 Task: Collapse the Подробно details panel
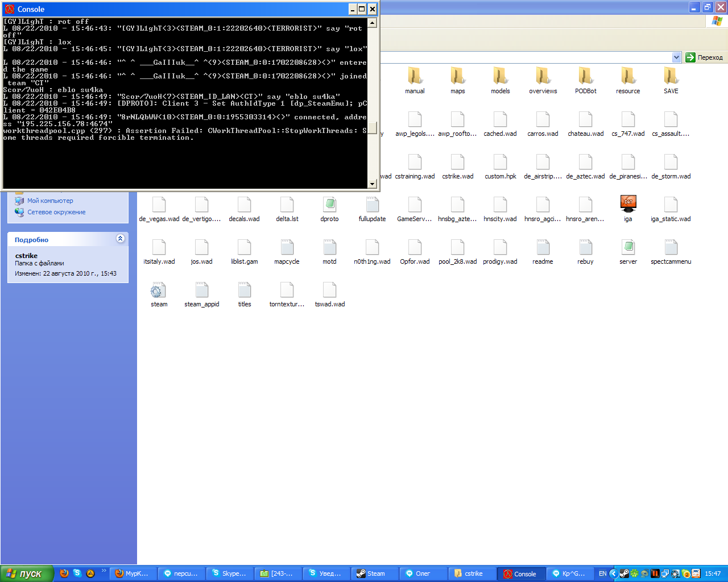(120, 239)
